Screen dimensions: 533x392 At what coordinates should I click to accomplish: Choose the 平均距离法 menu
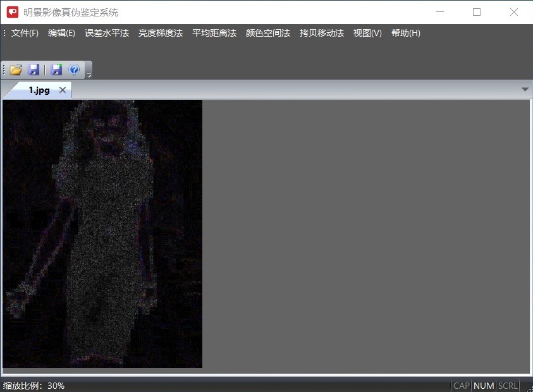[214, 33]
